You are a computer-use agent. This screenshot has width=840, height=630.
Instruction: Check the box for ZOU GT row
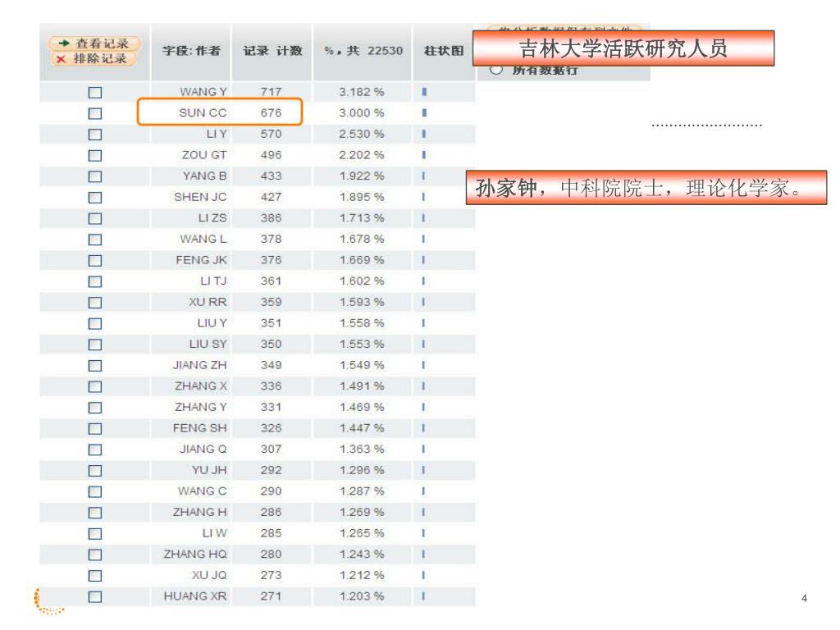tap(95, 155)
